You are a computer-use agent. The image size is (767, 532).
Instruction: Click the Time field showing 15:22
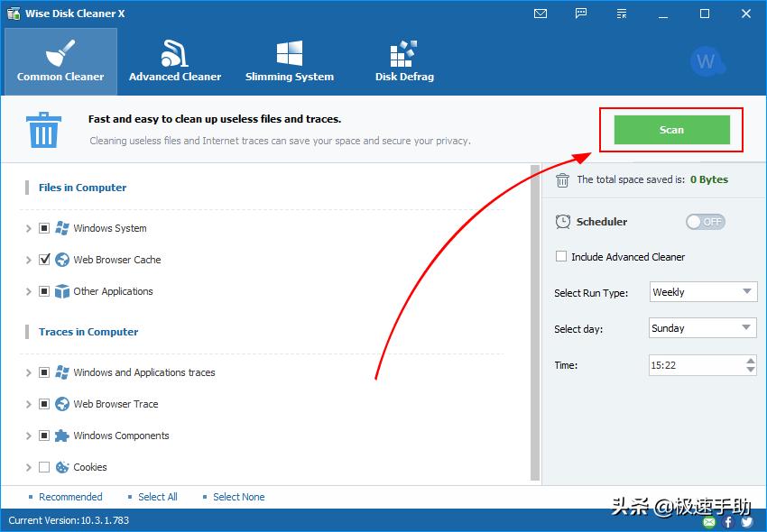[695, 365]
